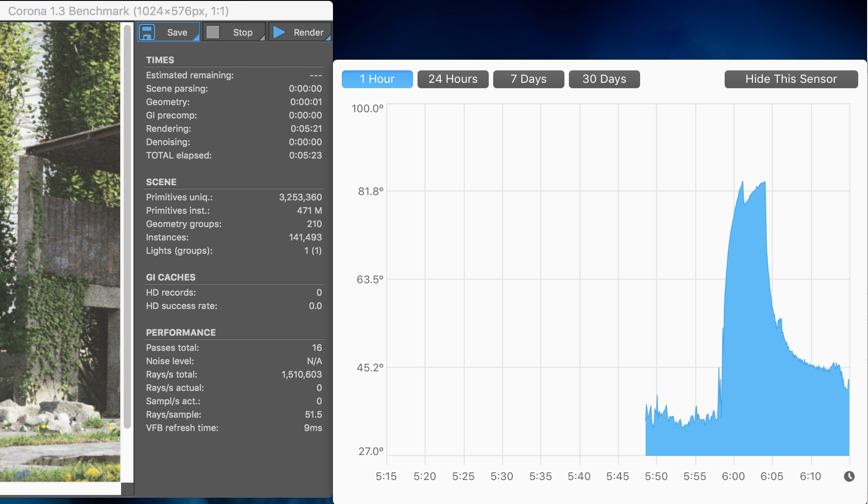The image size is (868, 504).
Task: Click the Lights (groups) row label
Action: [x=179, y=251]
